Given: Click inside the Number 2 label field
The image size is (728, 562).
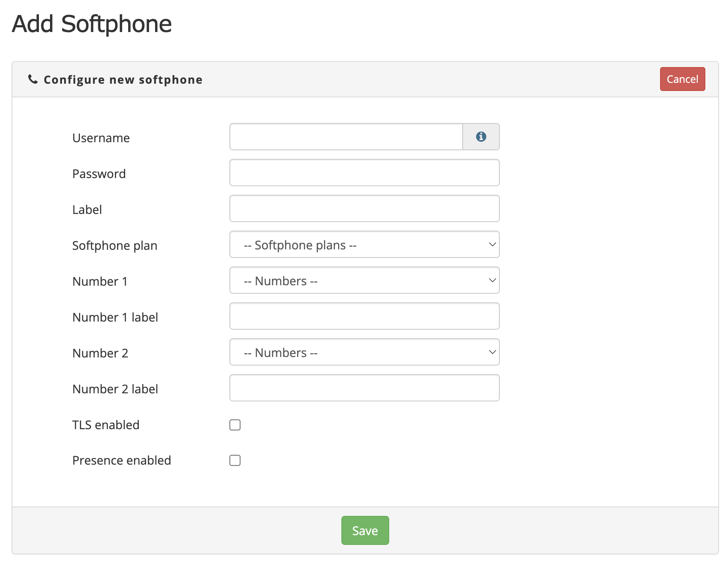Looking at the screenshot, I should 364,388.
